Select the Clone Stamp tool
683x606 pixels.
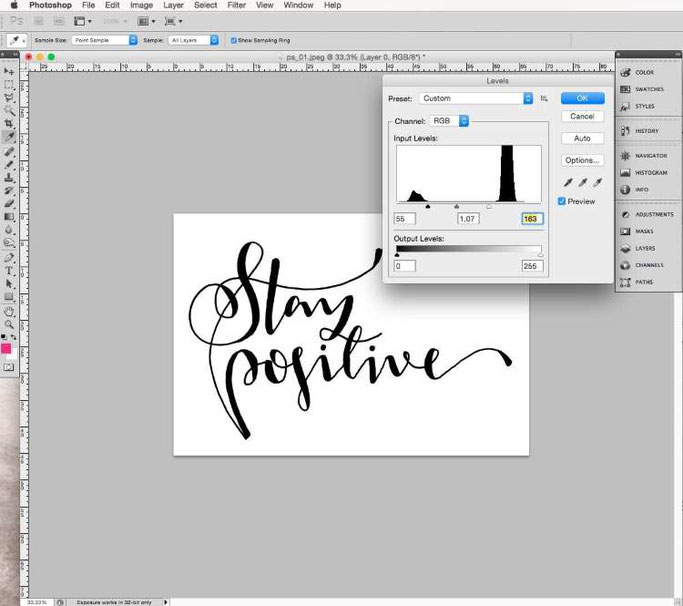(9, 178)
